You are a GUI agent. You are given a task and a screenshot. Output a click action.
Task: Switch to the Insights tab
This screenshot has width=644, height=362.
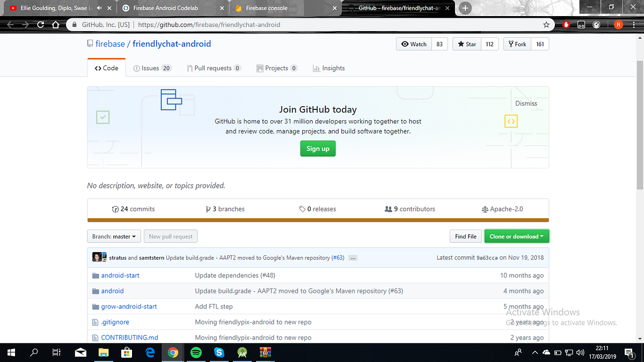[x=328, y=68]
